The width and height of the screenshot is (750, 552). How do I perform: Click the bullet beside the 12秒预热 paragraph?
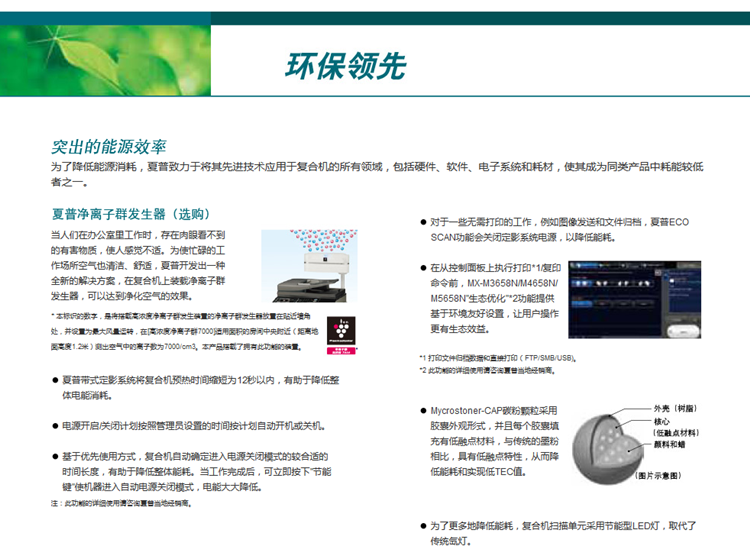coord(54,381)
